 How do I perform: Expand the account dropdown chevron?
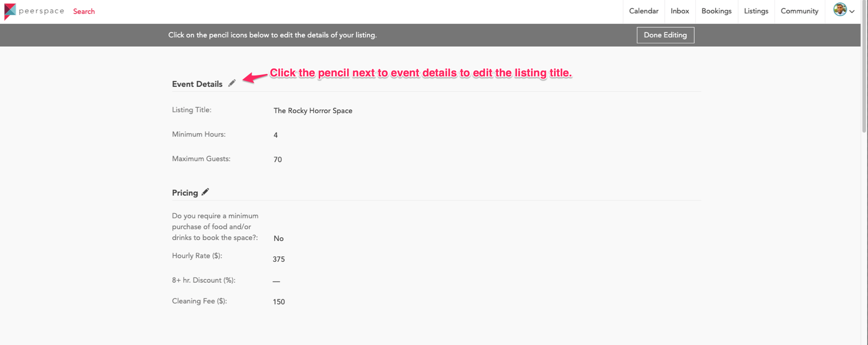pyautogui.click(x=852, y=11)
